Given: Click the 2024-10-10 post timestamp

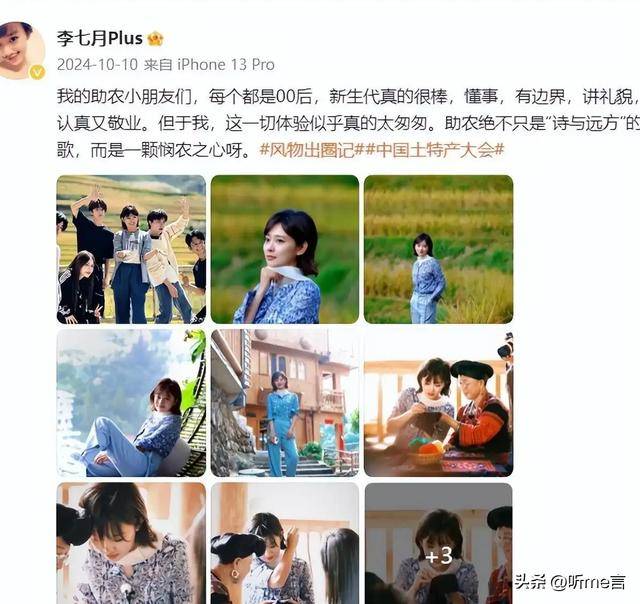Looking at the screenshot, I should click(x=97, y=64).
